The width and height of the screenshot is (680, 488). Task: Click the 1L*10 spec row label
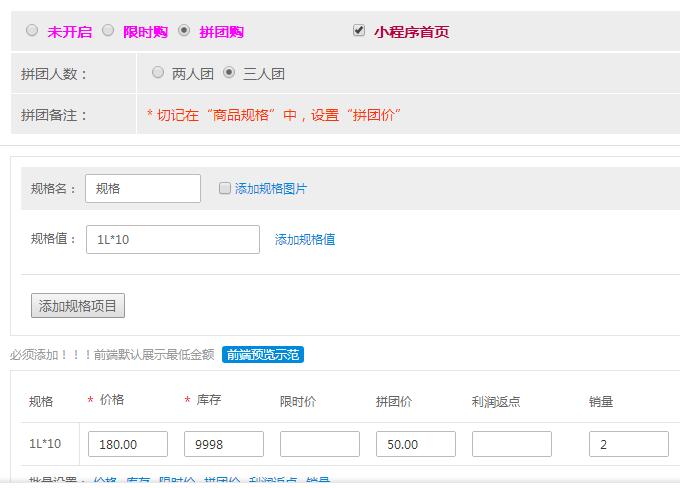coord(45,444)
